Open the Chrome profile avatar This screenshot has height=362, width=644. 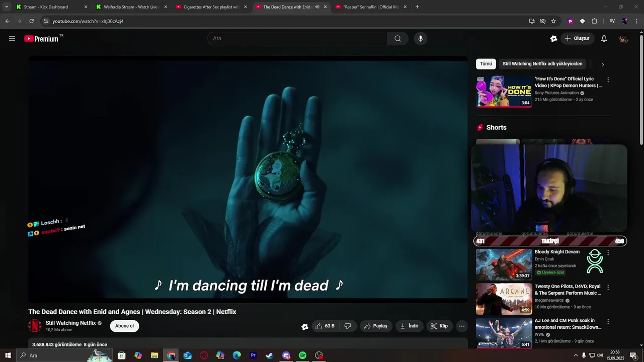624,21
